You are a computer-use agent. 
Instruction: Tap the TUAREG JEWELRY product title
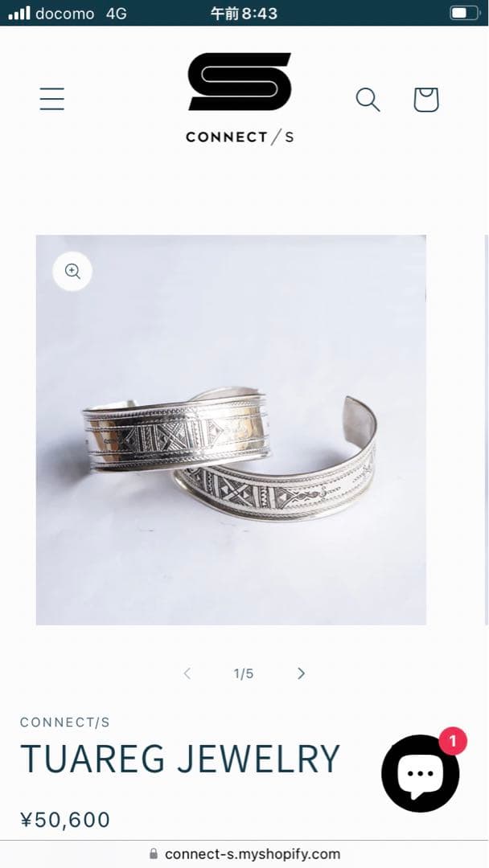point(180,759)
